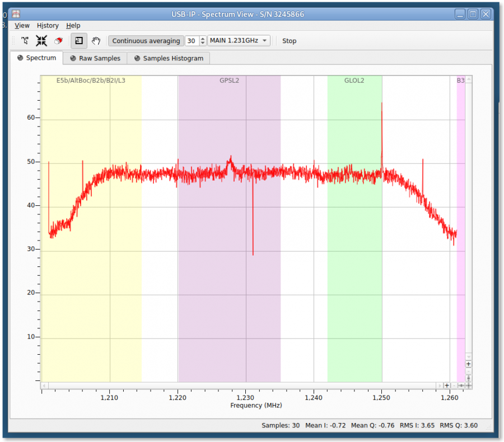Screen dimensions: 504x442
Task: Open the History menu
Action: pyautogui.click(x=48, y=25)
